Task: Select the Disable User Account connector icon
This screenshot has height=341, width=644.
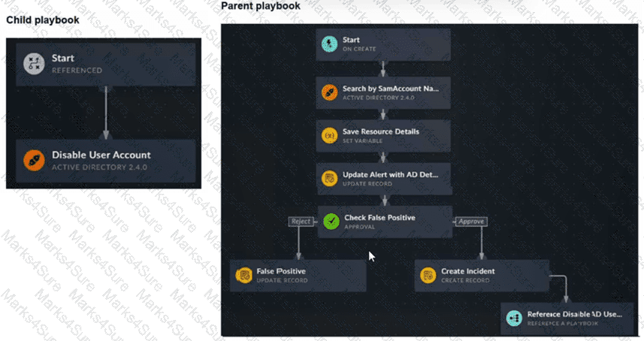Action: pyautogui.click(x=34, y=160)
